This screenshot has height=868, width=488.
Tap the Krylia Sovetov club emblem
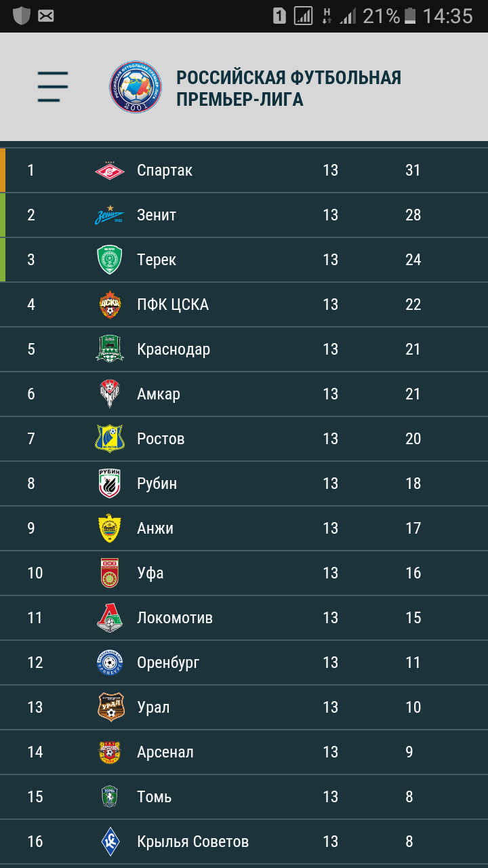[110, 842]
